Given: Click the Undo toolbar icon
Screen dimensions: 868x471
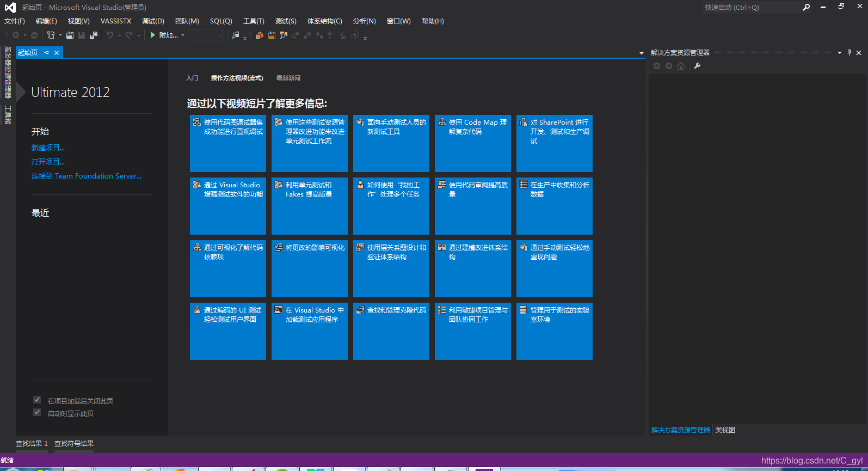Looking at the screenshot, I should [x=110, y=35].
